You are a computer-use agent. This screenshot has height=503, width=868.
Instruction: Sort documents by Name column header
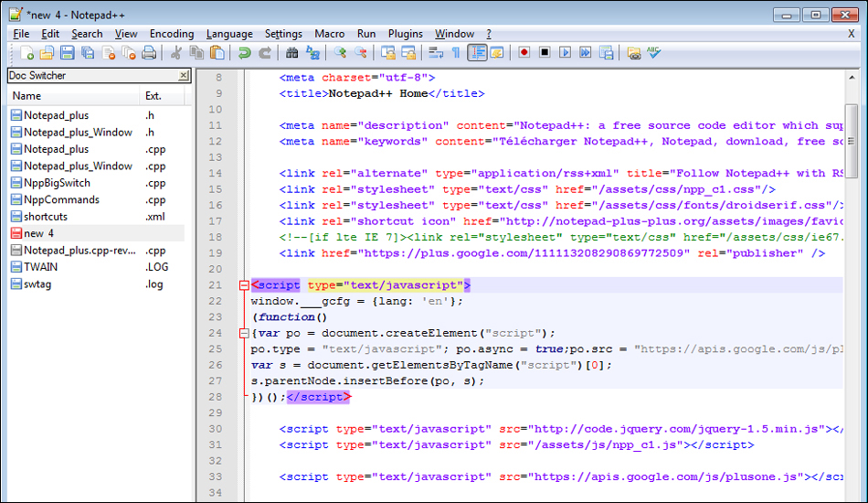tap(74, 96)
